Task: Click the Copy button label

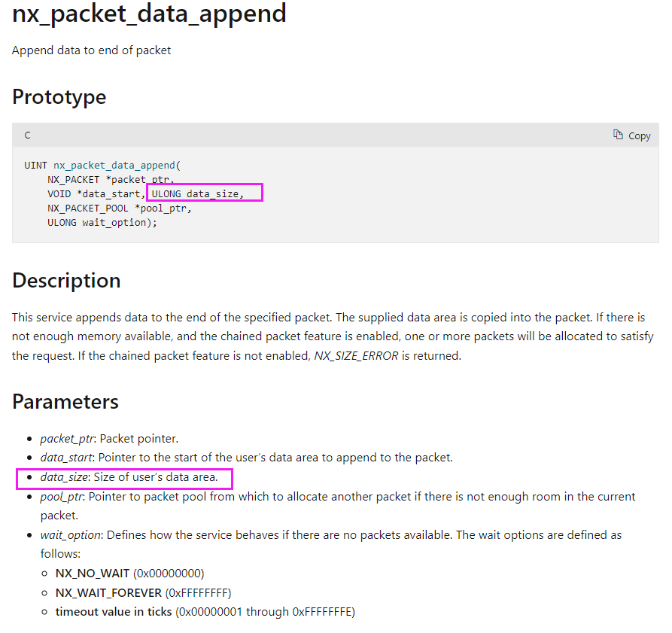Action: pyautogui.click(x=640, y=135)
